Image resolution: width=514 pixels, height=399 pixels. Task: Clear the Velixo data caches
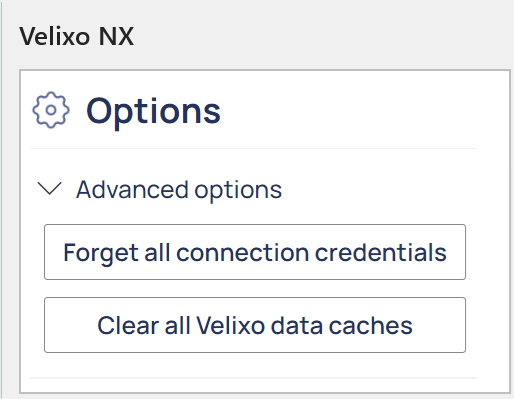coord(255,325)
